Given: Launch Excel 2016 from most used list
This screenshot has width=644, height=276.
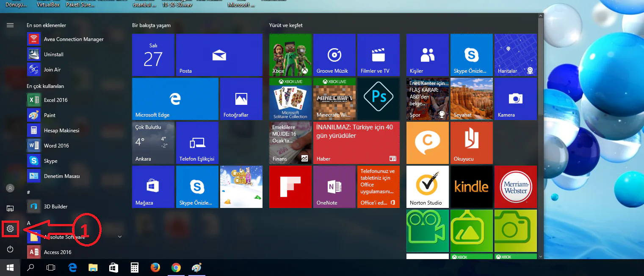Looking at the screenshot, I should click(x=55, y=100).
